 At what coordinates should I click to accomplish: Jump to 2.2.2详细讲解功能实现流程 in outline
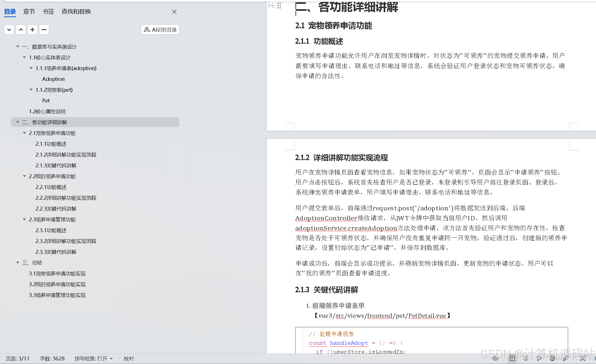[x=66, y=198]
